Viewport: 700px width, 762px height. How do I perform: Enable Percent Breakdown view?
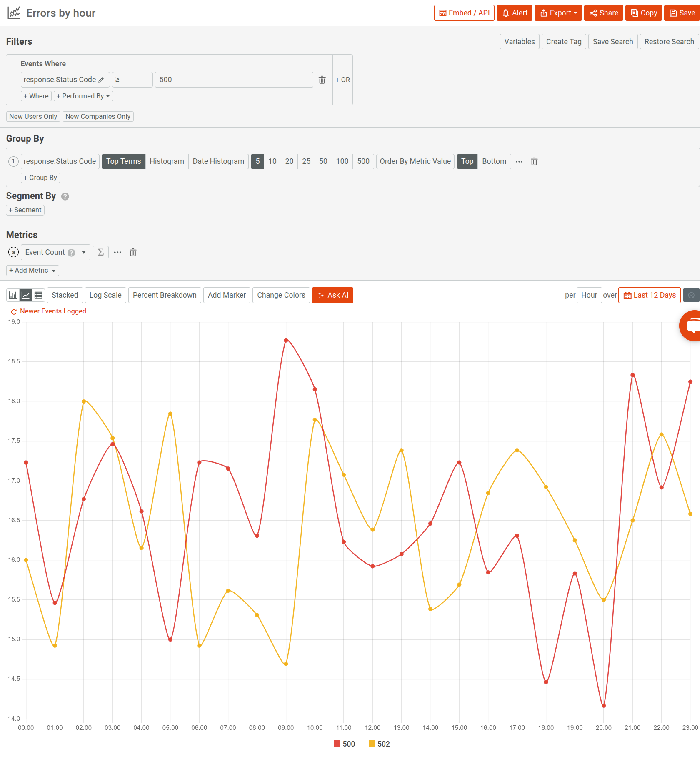pyautogui.click(x=165, y=295)
